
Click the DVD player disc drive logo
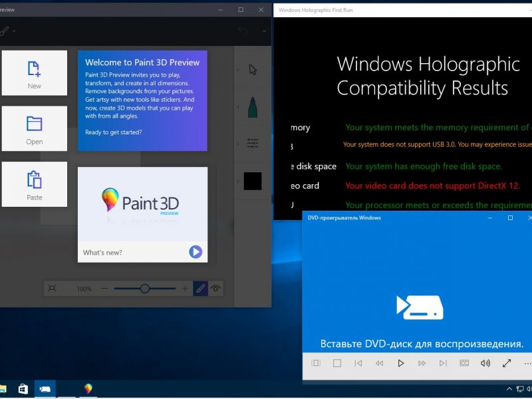click(x=420, y=307)
